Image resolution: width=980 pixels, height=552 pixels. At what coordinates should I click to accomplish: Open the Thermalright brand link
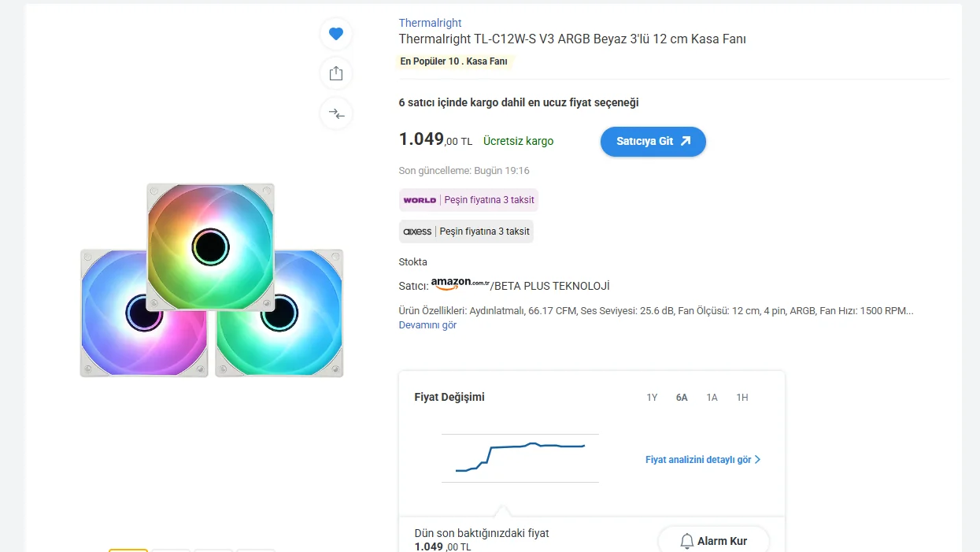point(430,23)
